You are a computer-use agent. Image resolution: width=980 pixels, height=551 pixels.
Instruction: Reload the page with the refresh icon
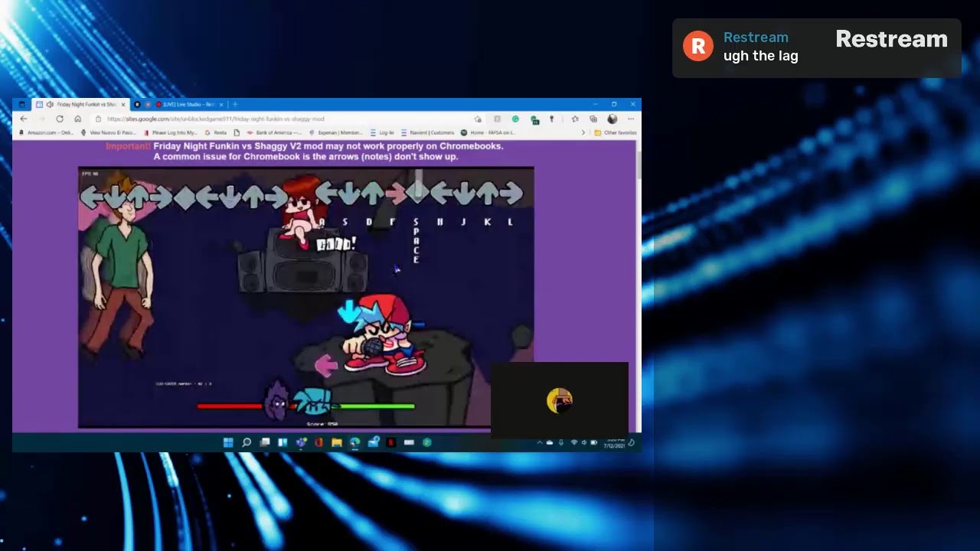60,119
